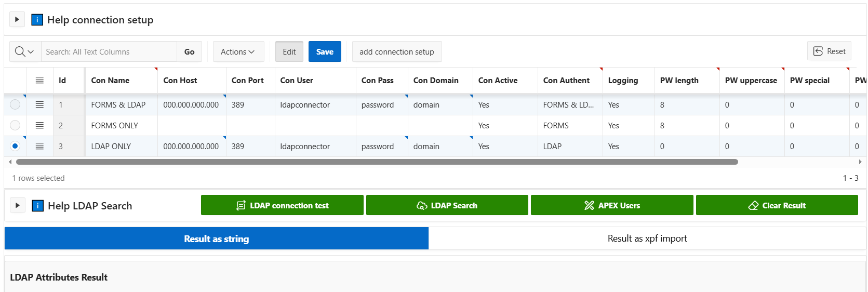The width and height of the screenshot is (868, 292).
Task: Select radio button for FORMS ONLY row
Action: (x=15, y=125)
